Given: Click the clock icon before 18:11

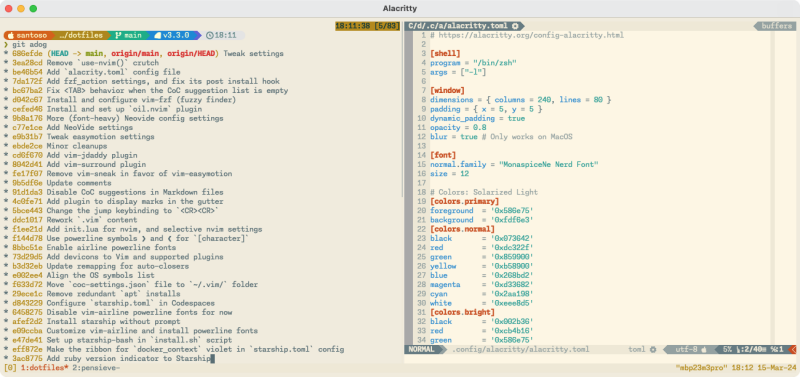Looking at the screenshot, I should click(x=210, y=36).
